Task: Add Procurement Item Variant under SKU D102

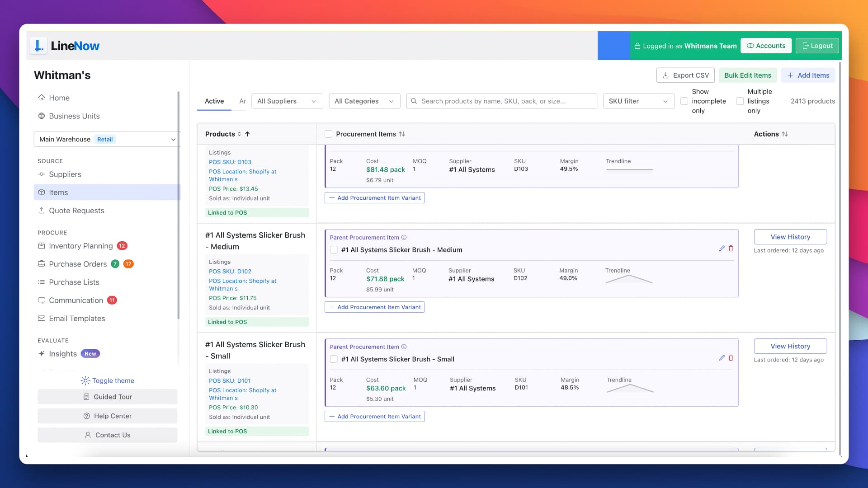Action: pos(374,307)
